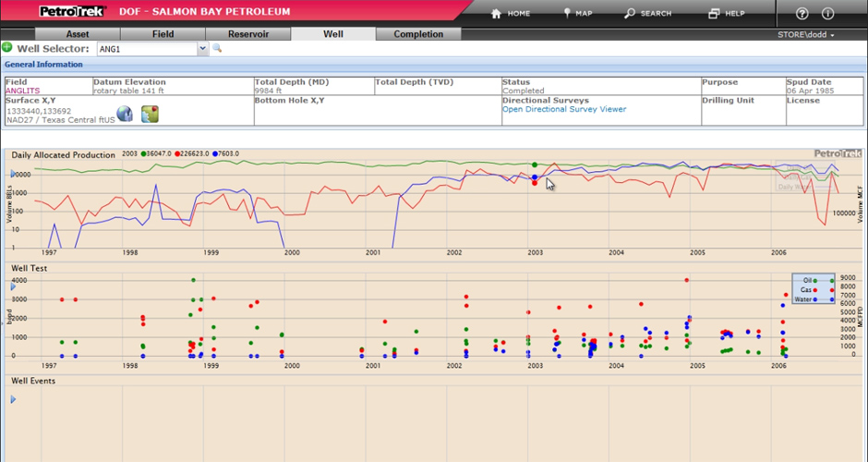Open the Map view from top bar
Image resolution: width=868 pixels, height=462 pixels.
click(x=578, y=14)
